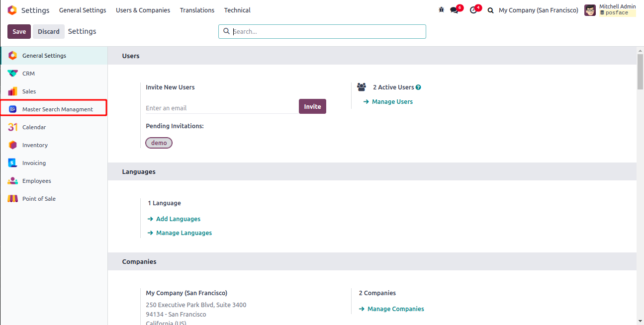Open the CRM settings section

(28, 74)
